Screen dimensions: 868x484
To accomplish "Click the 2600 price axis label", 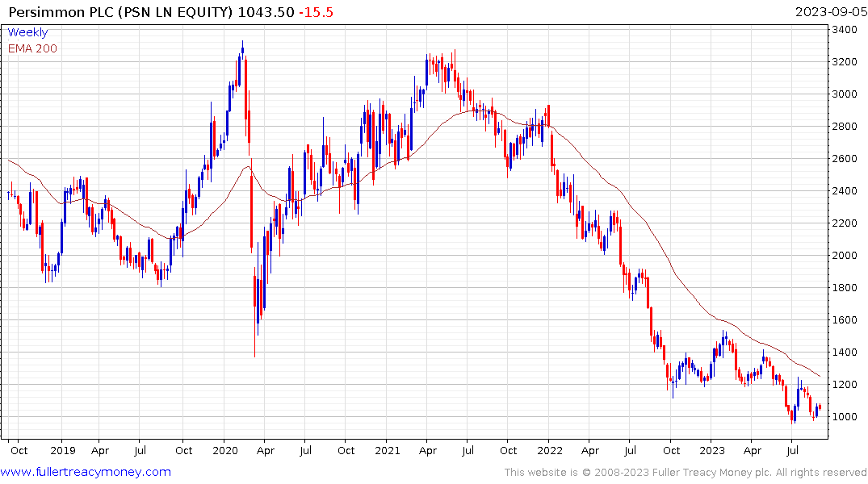I will [845, 159].
